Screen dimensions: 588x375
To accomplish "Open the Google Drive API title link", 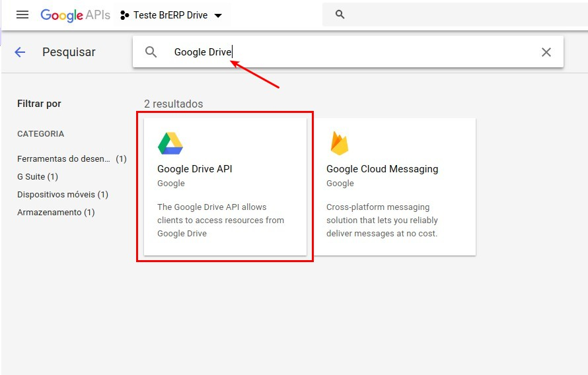I will [194, 169].
